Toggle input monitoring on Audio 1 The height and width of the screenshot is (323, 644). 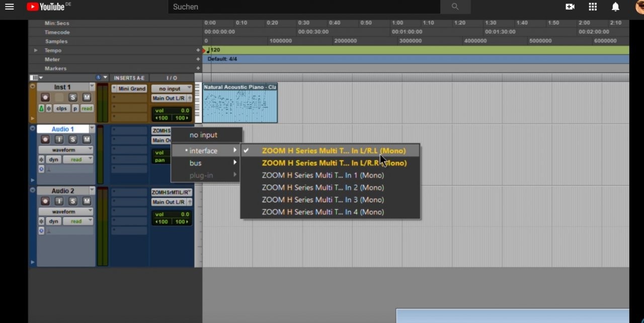tap(59, 139)
